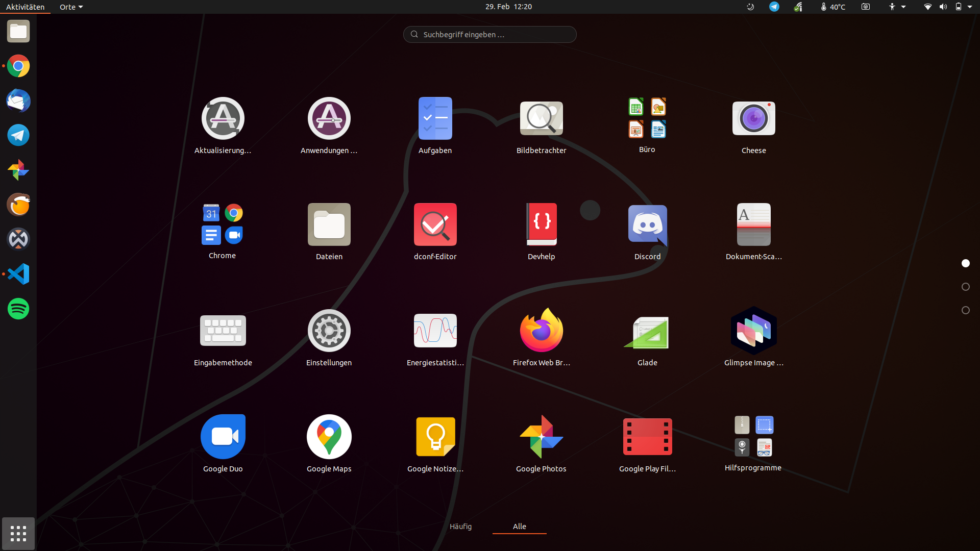Switch to the Häufig tab

click(x=460, y=526)
